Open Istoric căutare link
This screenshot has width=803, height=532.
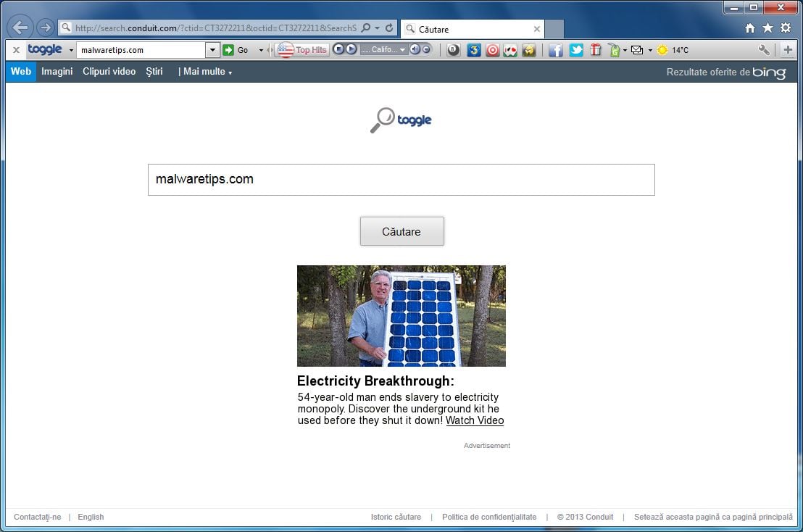(396, 517)
